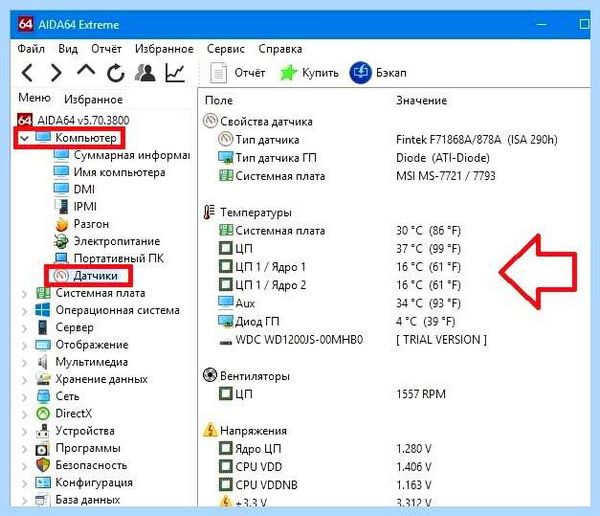Click the Сервер tower icon

click(x=42, y=327)
